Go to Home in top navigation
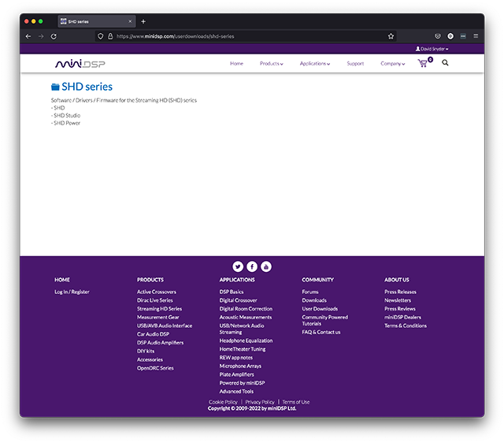 pyautogui.click(x=236, y=64)
